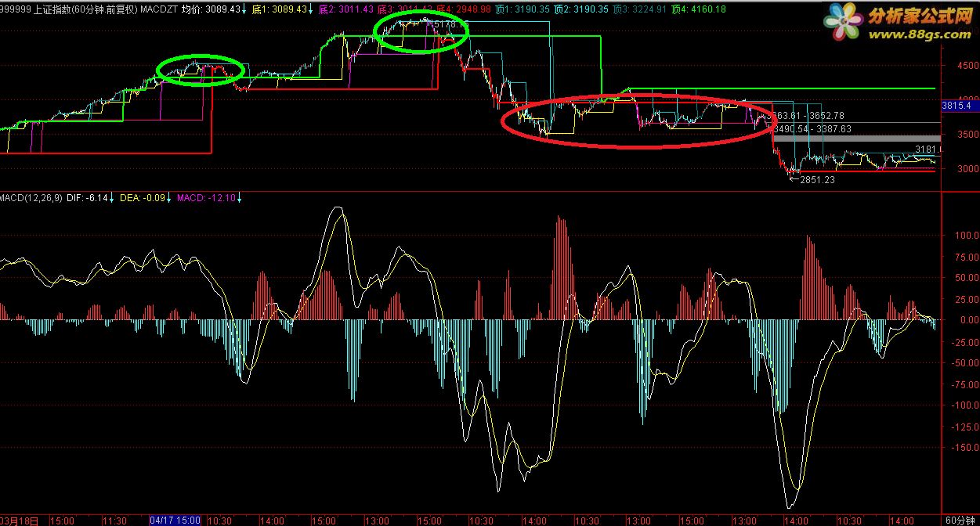Select the MACDZT indicator name

160,9
